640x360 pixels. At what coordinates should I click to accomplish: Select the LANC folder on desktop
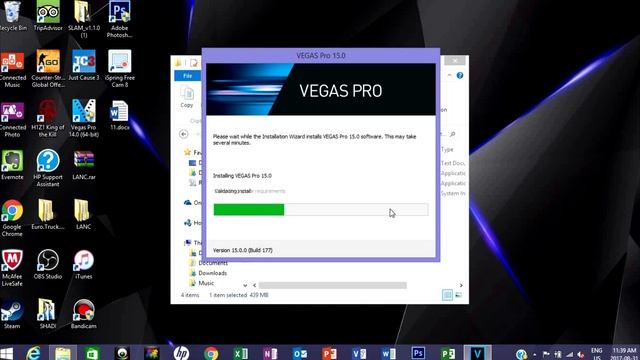coord(83,215)
